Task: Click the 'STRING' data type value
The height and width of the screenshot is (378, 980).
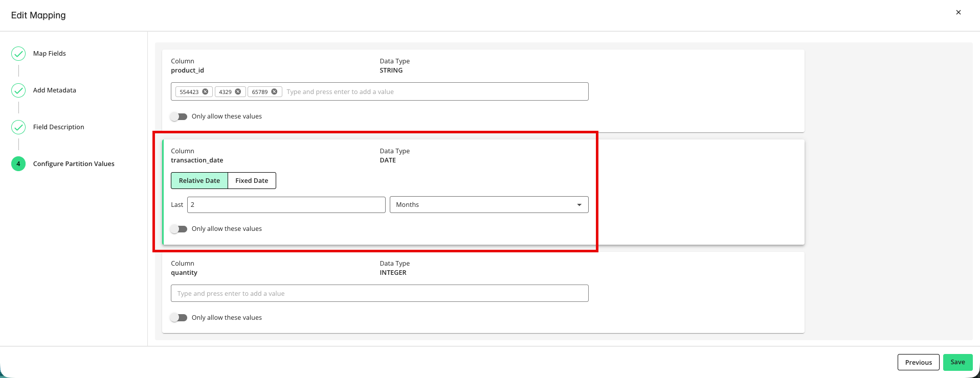Action: pyautogui.click(x=391, y=70)
